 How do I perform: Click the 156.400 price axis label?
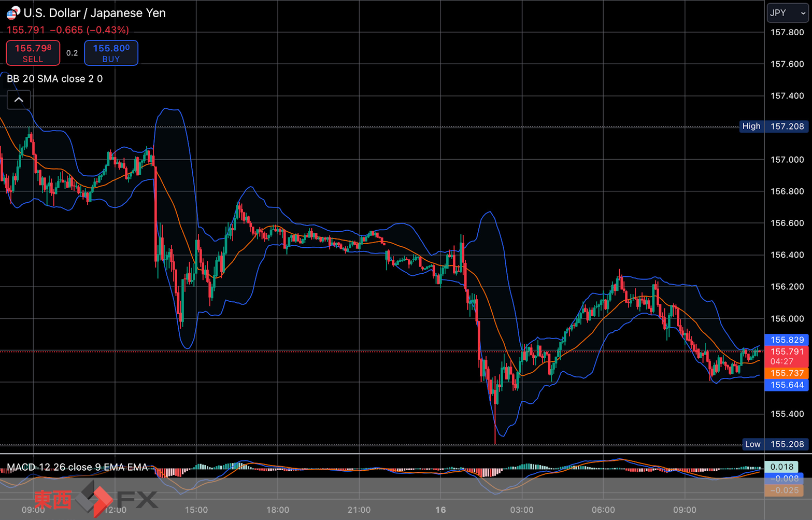pyautogui.click(x=787, y=255)
